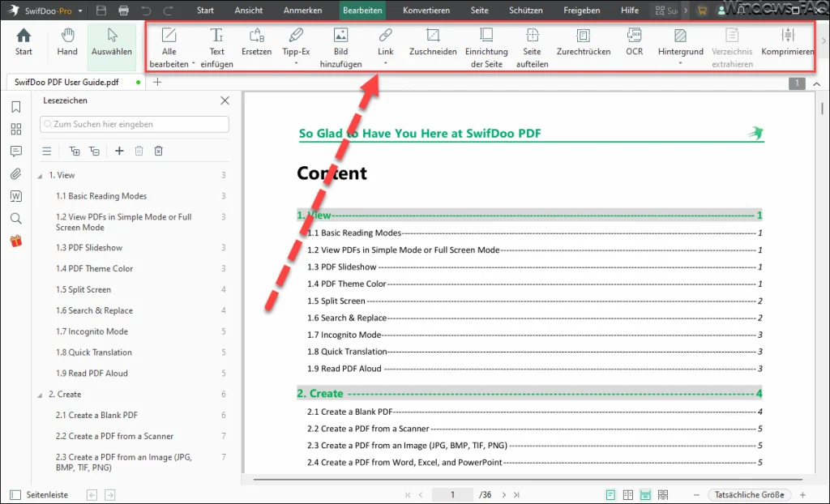Click the Hintergrund background tool

point(680,36)
